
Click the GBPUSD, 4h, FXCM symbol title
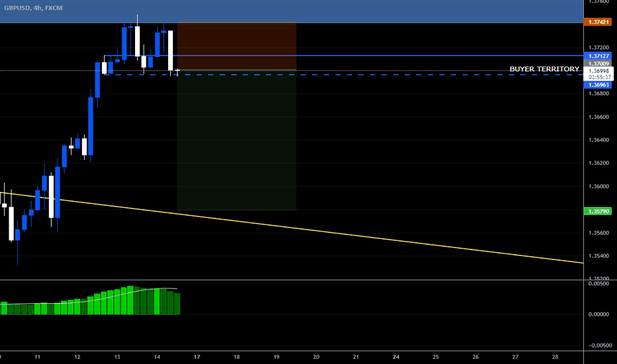point(33,7)
